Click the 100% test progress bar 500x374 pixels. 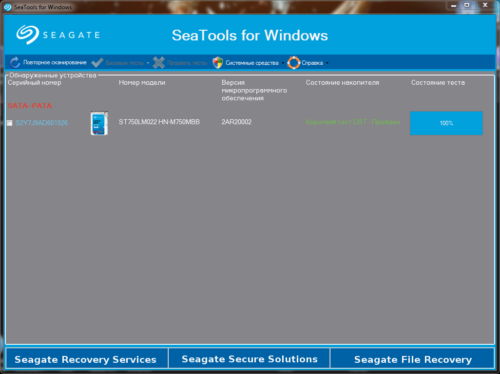pyautogui.click(x=446, y=123)
